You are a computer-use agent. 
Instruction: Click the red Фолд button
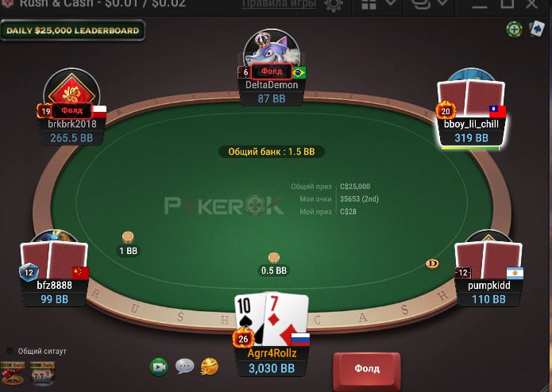[367, 369]
